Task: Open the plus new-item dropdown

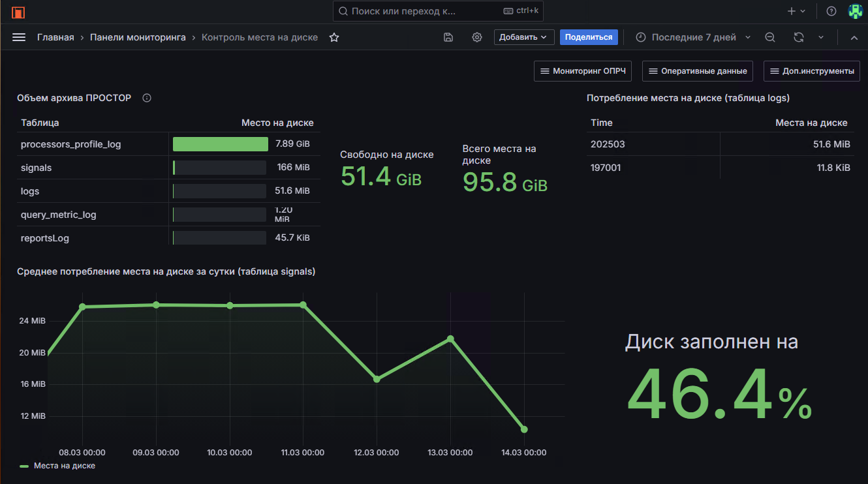Action: [796, 11]
